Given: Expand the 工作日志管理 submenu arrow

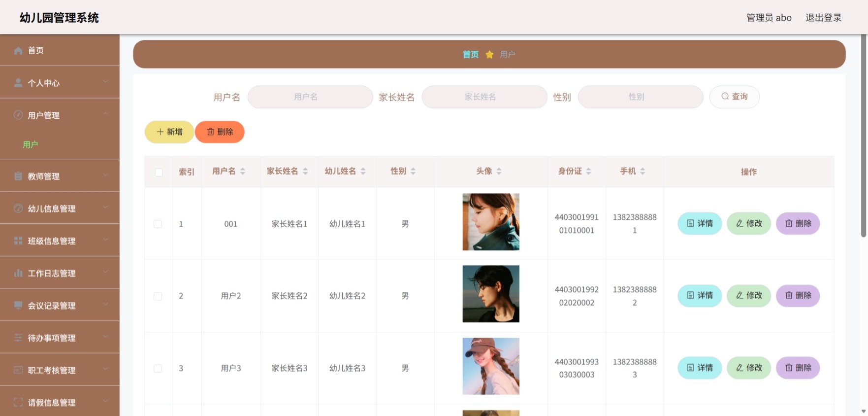Looking at the screenshot, I should pyautogui.click(x=105, y=272).
